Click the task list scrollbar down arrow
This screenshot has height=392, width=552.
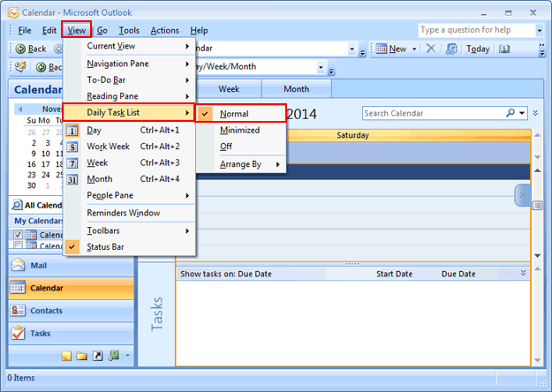[x=537, y=360]
